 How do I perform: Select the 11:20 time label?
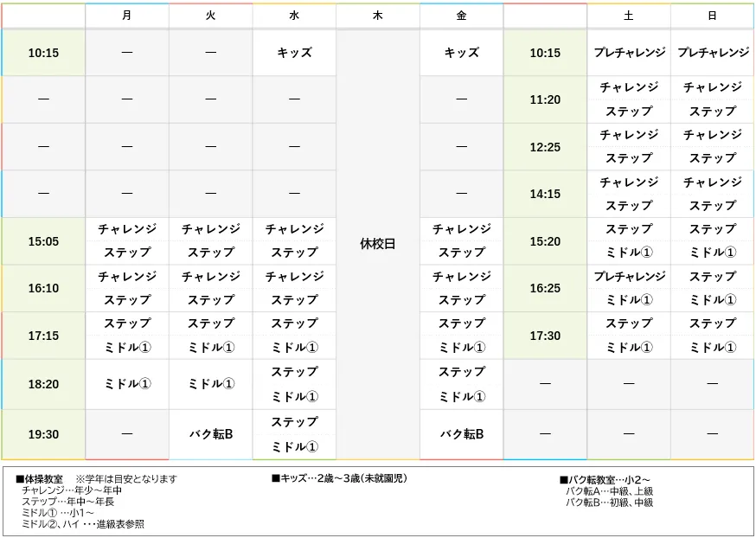(545, 99)
